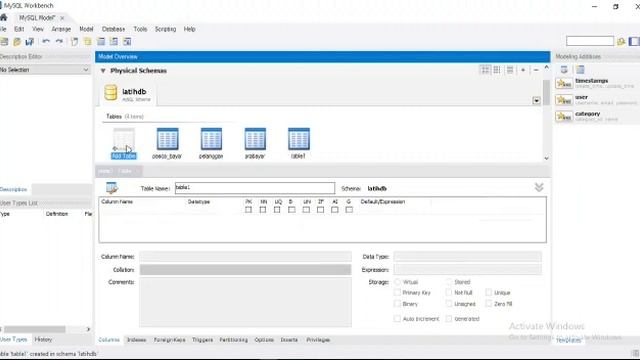The image size is (640, 360).
Task: Click the Undo arrow in the toolbar
Action: tap(46, 42)
